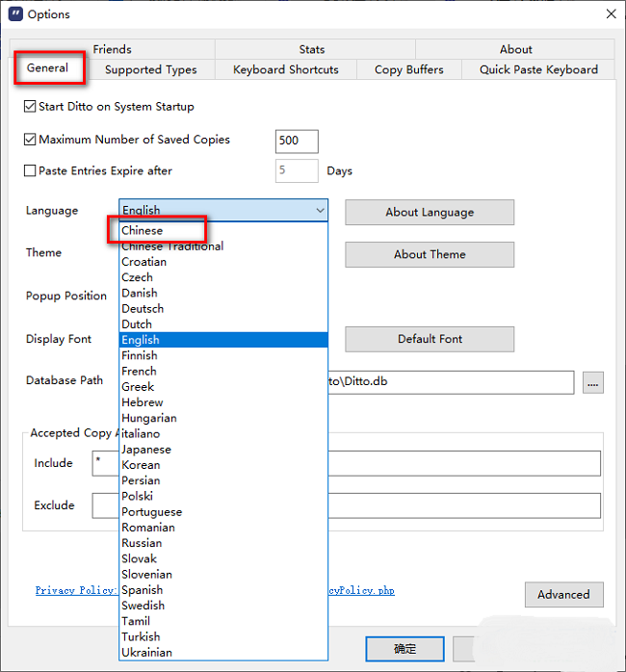
Task: Select Korean language option
Action: pyautogui.click(x=223, y=465)
